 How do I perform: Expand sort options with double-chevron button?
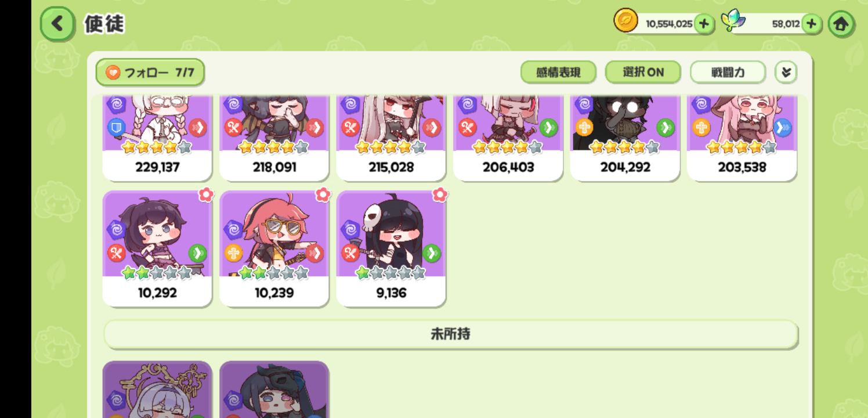click(786, 73)
